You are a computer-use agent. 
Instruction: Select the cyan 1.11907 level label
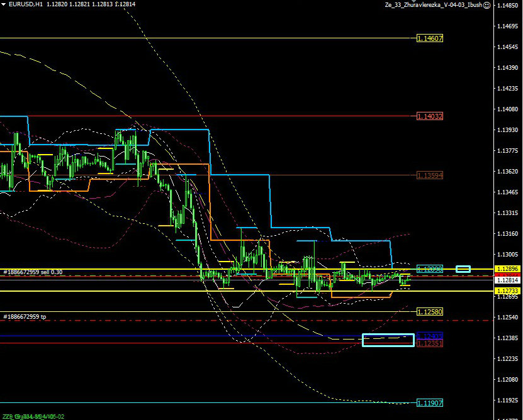tap(430, 403)
